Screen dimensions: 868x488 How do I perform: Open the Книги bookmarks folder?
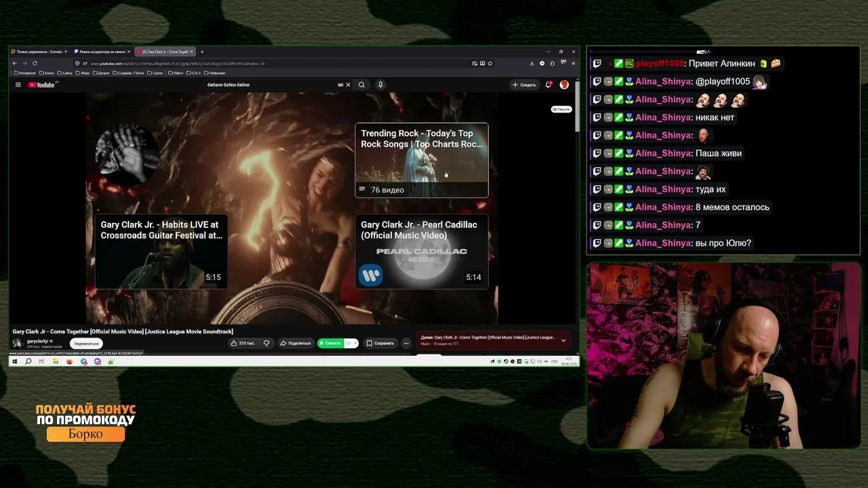(x=47, y=73)
